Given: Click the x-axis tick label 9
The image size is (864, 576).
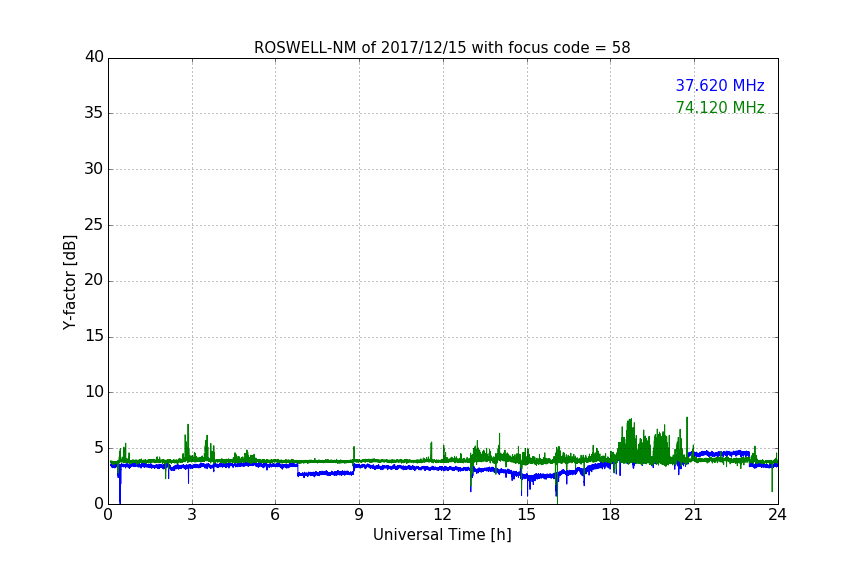Looking at the screenshot, I should [x=359, y=515].
